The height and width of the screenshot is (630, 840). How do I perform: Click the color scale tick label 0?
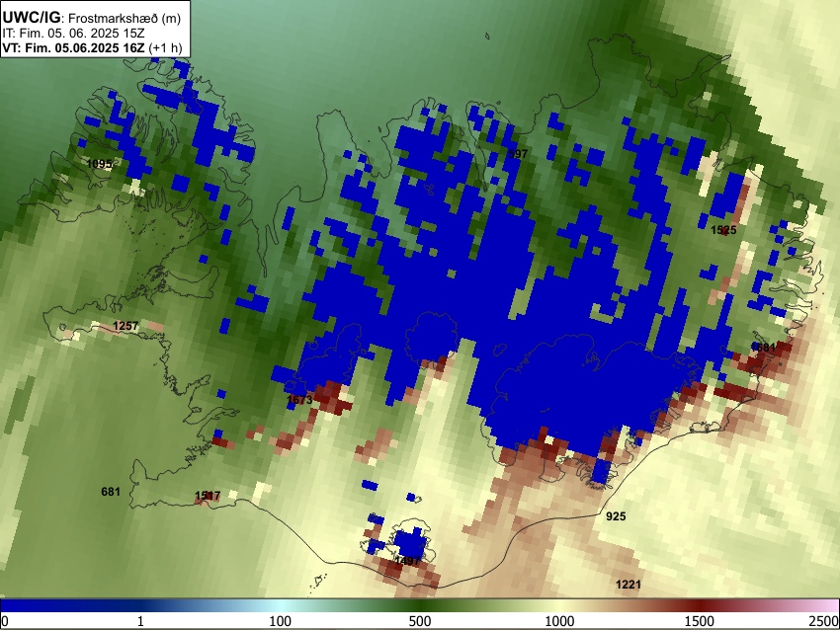(5, 621)
